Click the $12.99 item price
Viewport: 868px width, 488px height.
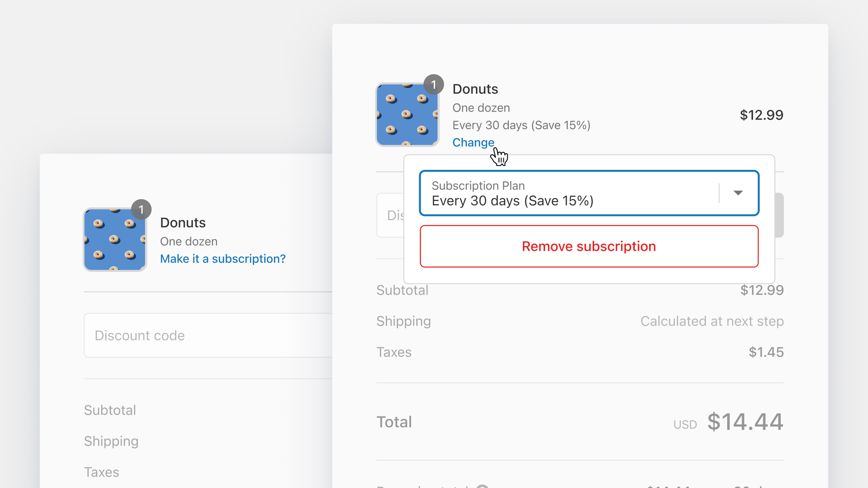click(x=761, y=115)
